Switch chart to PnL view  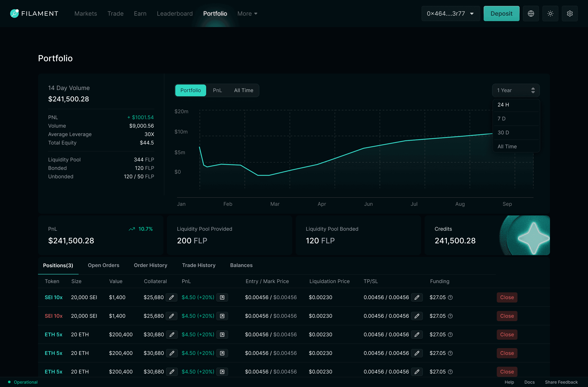217,90
